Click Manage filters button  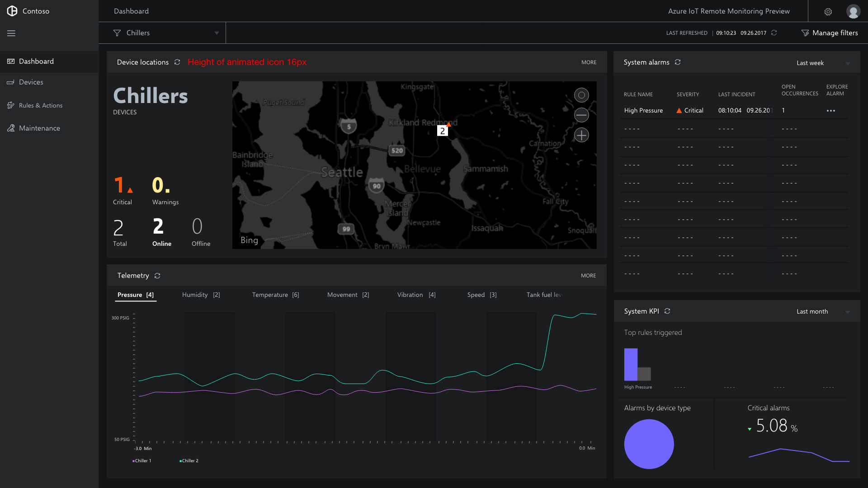coord(830,33)
